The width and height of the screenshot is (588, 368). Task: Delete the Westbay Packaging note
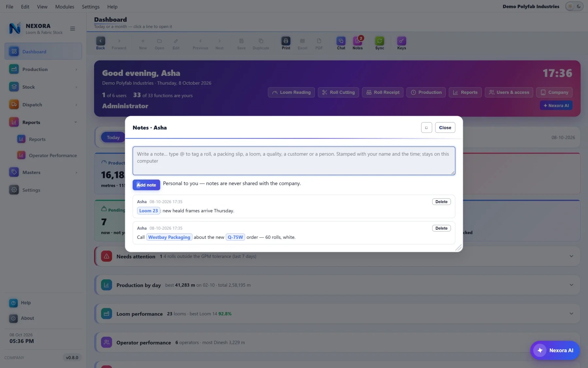pos(441,228)
